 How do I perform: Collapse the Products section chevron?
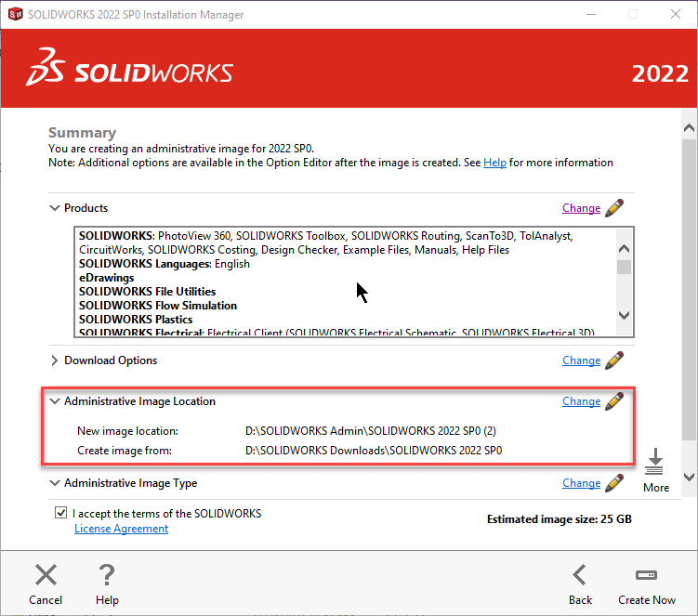(54, 208)
